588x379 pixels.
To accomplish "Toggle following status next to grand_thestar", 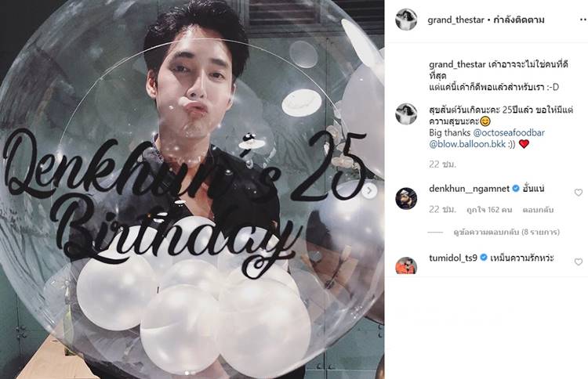I will tap(519, 20).
